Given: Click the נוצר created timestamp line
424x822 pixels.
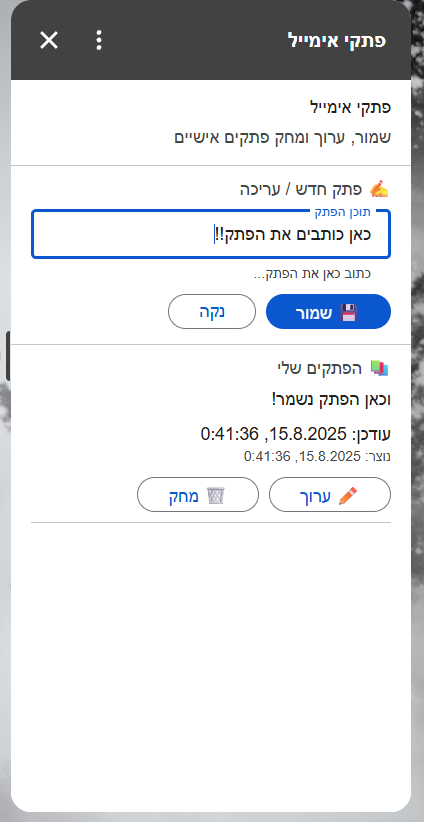Looking at the screenshot, I should click(x=318, y=457).
